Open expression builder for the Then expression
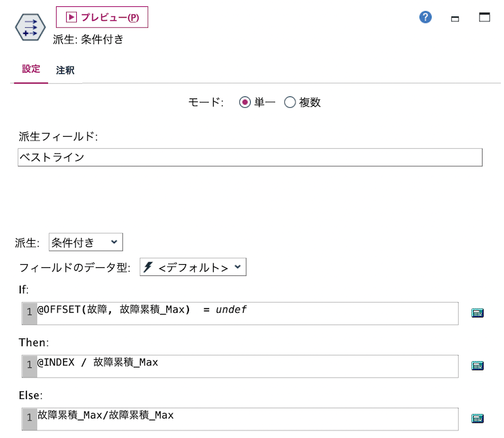504x438 pixels. pos(478,366)
